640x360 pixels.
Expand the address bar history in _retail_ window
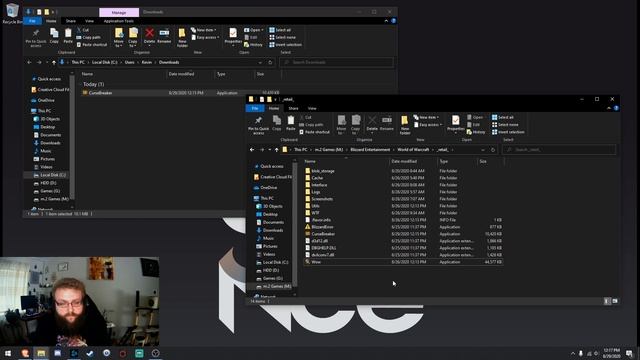483,150
